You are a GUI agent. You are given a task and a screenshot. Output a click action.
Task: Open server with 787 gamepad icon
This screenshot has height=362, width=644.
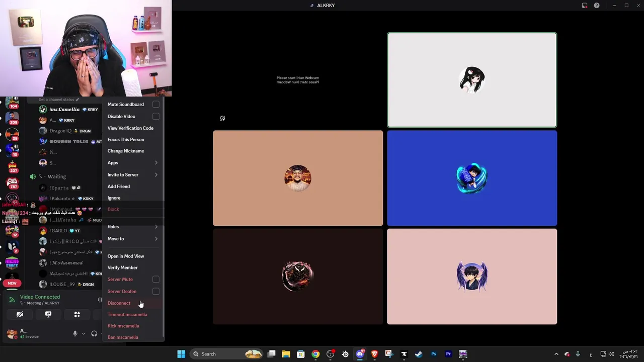(12, 183)
